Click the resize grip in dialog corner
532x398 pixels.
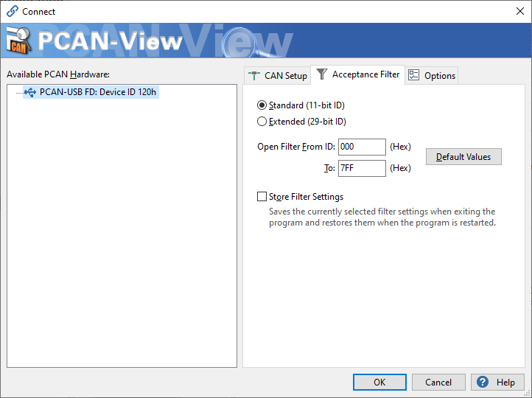click(528, 394)
